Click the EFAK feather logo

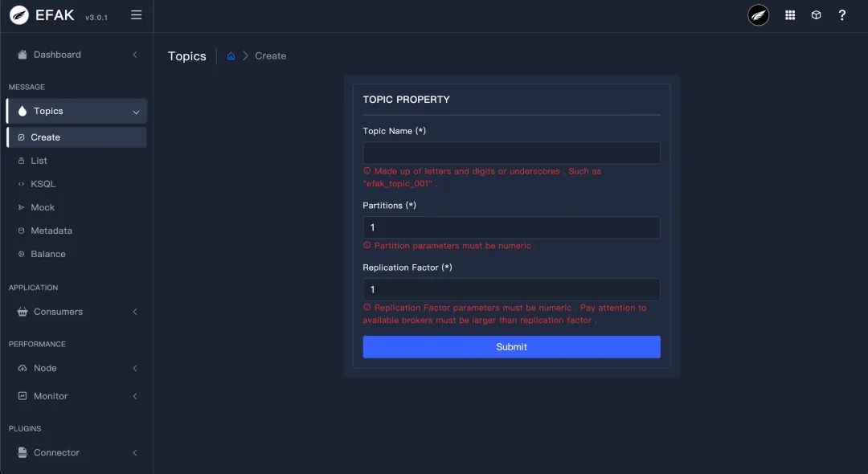coord(19,15)
